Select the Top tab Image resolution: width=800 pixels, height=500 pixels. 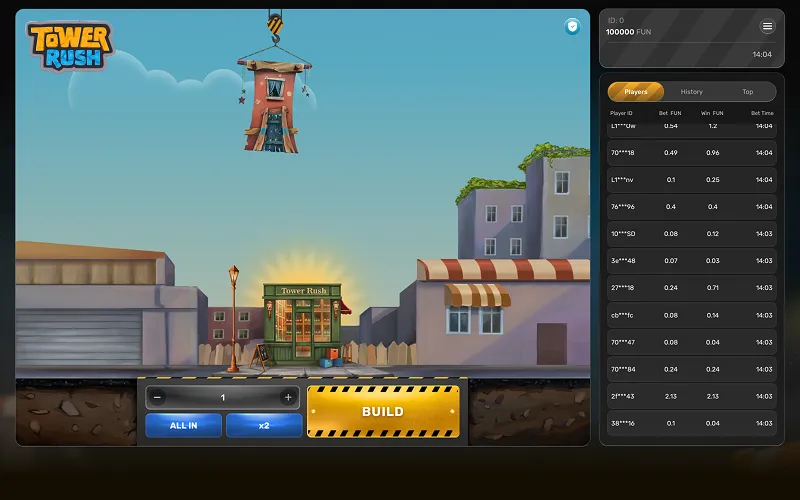747,92
